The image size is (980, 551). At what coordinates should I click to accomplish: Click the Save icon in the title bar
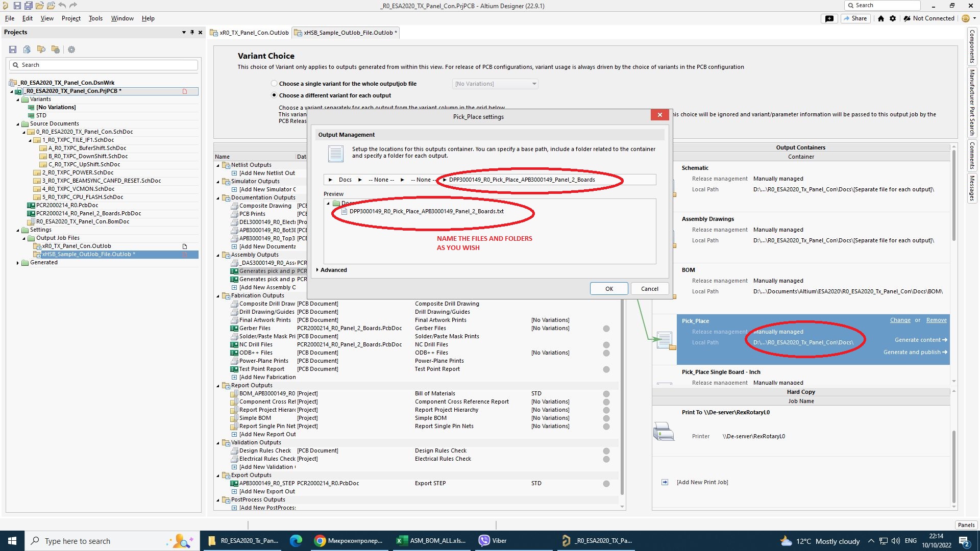coord(17,6)
